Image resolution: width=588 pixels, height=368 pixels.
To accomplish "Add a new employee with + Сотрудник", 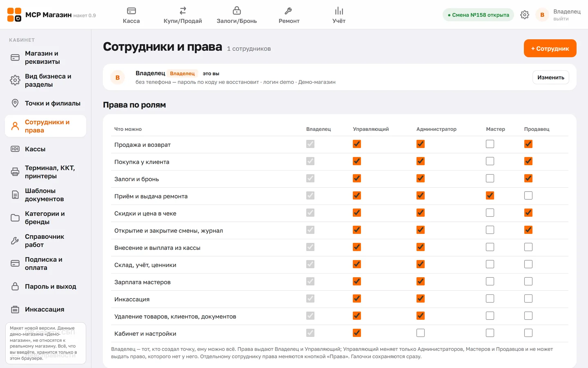I will click(x=550, y=48).
